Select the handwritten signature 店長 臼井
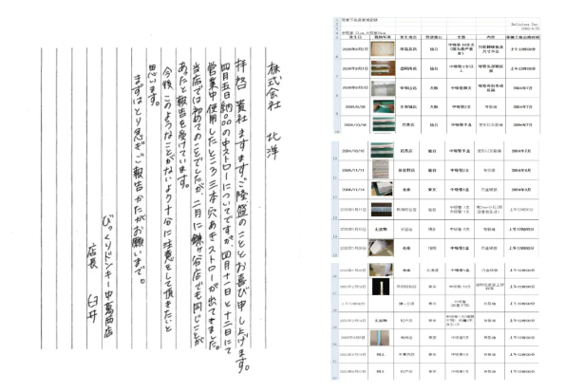The height and width of the screenshot is (392, 565). [x=92, y=283]
